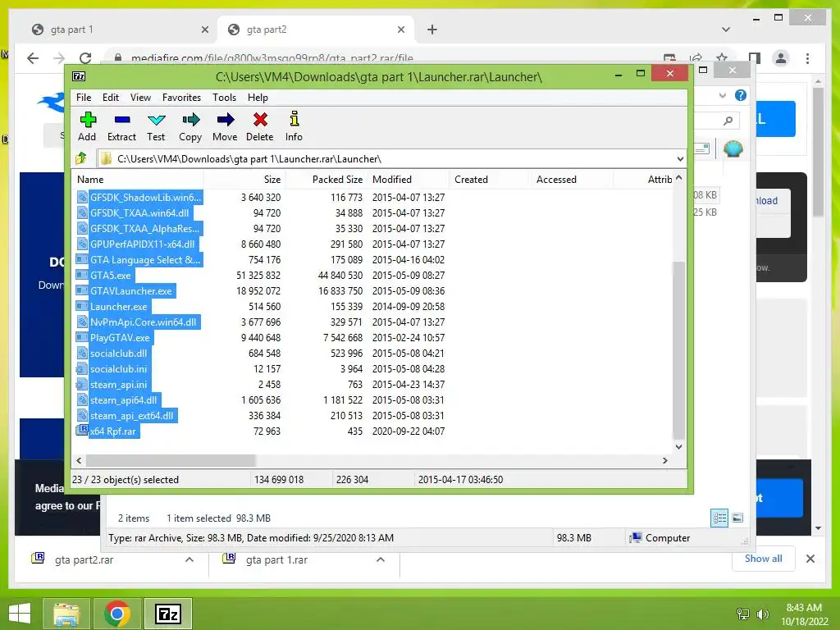840x630 pixels.
Task: Click the Launcher.exe file icon
Action: point(82,307)
